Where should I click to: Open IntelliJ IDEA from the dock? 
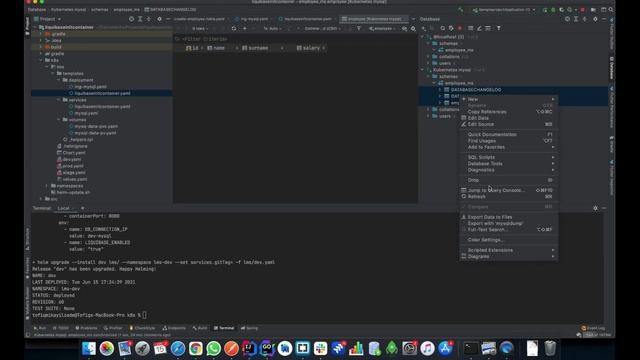point(249,348)
